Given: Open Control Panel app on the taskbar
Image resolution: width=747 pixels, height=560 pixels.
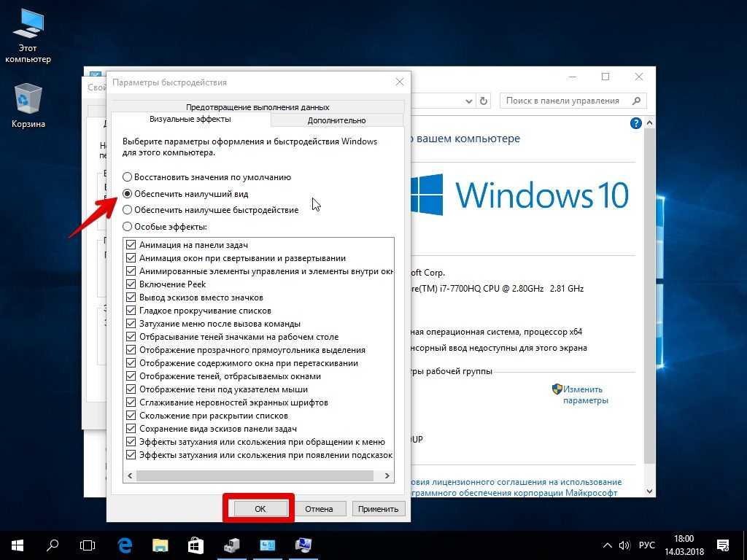Looking at the screenshot, I should click(267, 545).
